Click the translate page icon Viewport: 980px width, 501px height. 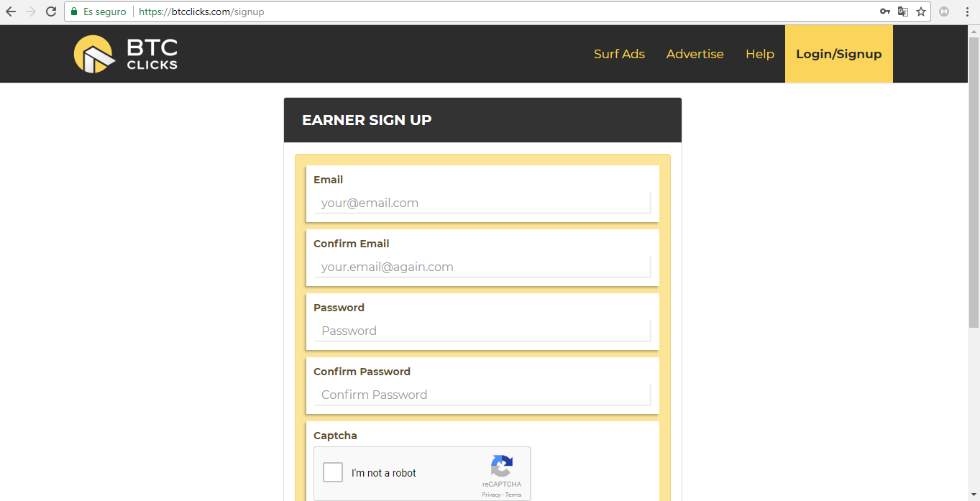tap(903, 12)
